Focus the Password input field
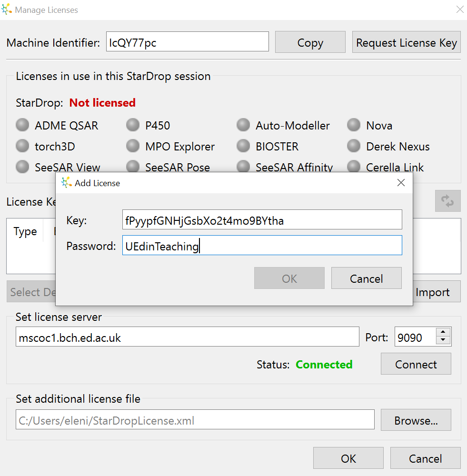 262,245
